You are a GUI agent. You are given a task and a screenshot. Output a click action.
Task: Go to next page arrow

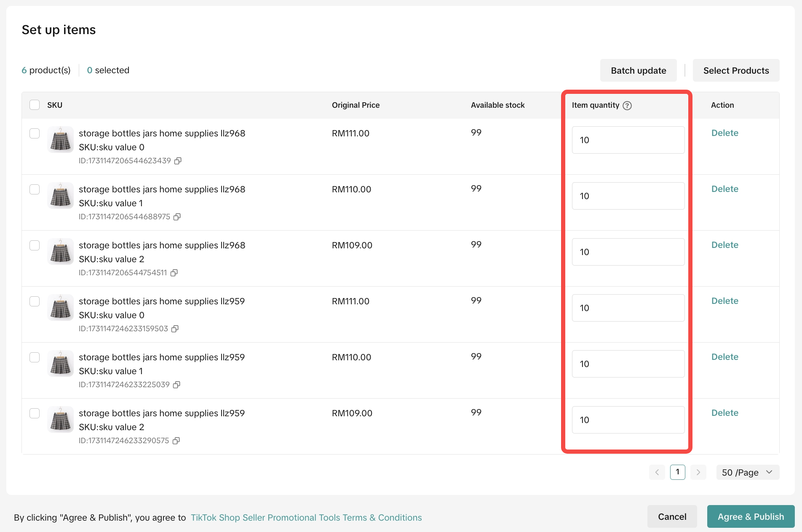pyautogui.click(x=698, y=472)
